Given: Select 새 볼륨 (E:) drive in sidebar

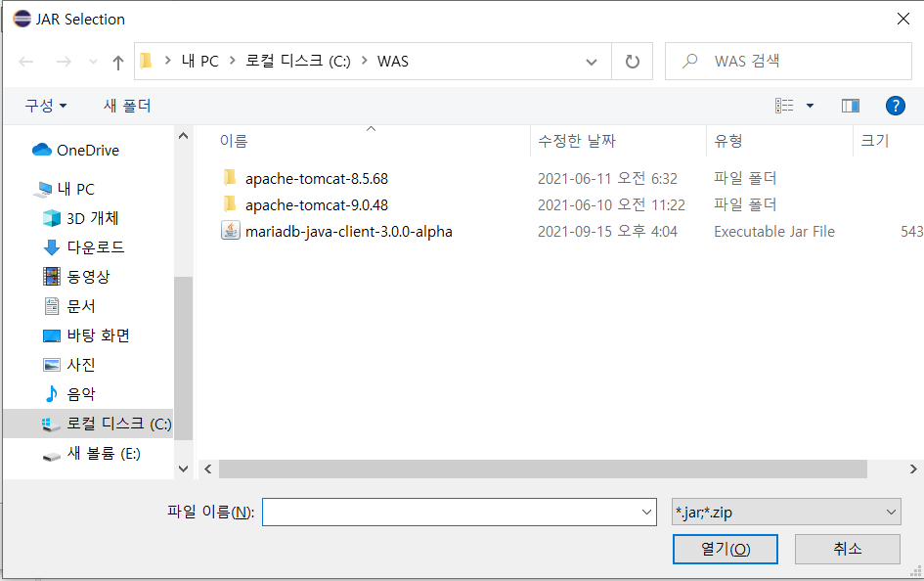Looking at the screenshot, I should [91, 453].
